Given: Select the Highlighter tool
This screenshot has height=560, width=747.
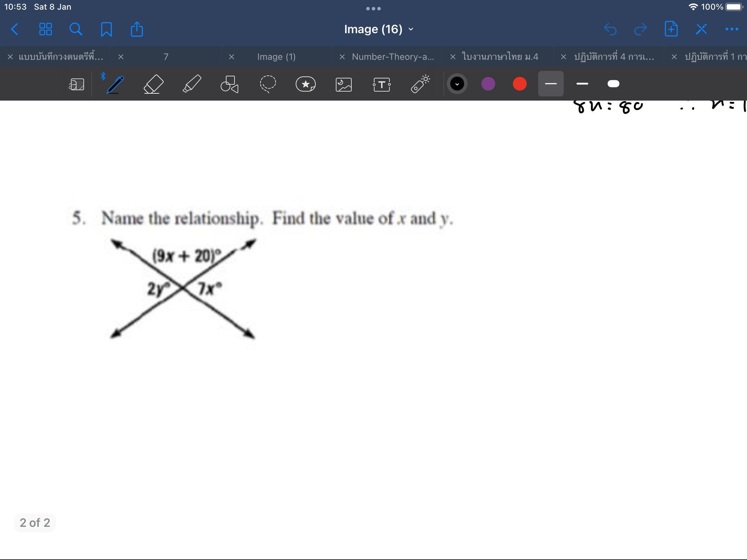Looking at the screenshot, I should [192, 84].
